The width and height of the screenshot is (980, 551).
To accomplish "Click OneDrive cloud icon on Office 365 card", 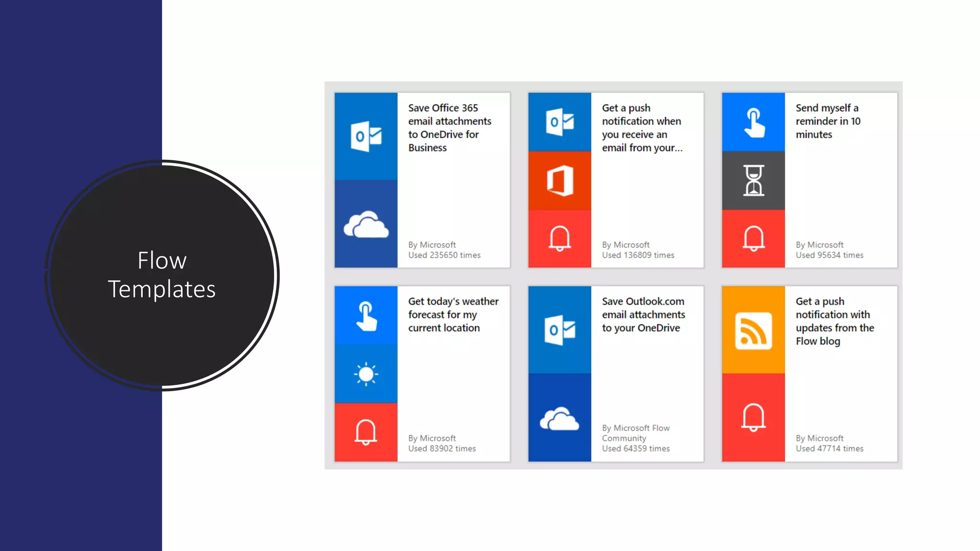I will 366,224.
